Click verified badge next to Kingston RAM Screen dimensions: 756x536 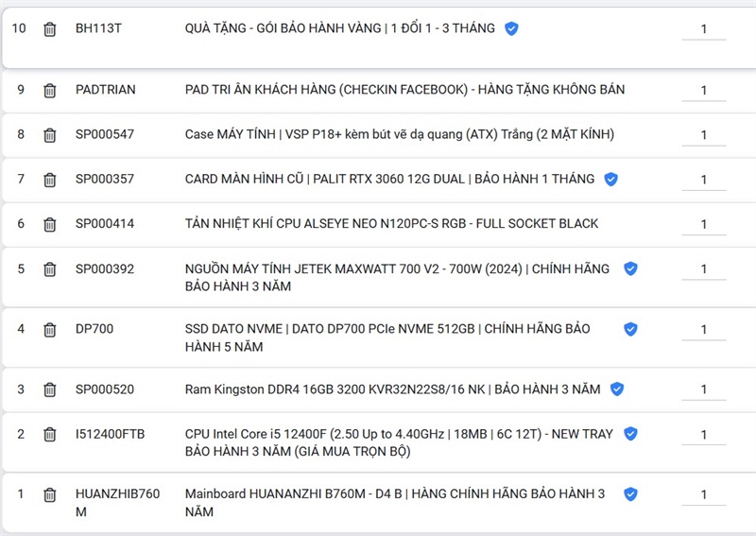(617, 389)
